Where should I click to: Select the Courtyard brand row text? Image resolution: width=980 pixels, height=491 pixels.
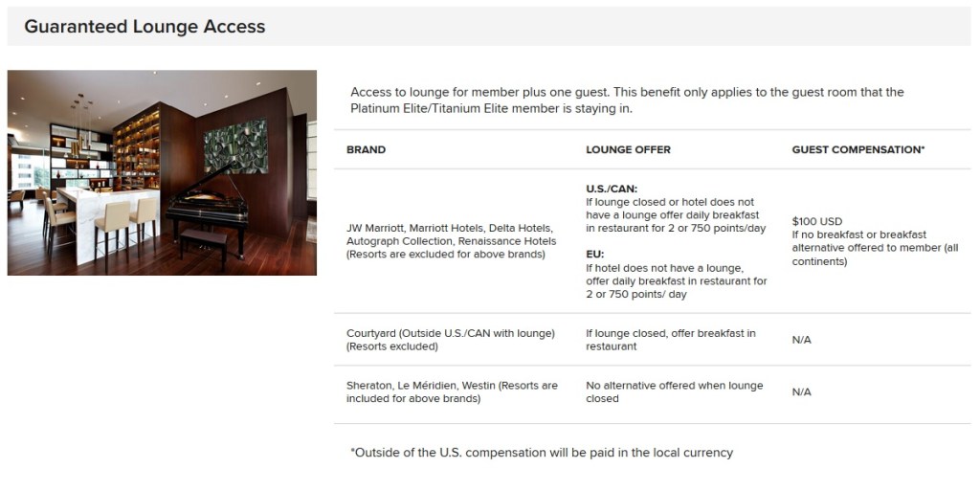(x=450, y=340)
